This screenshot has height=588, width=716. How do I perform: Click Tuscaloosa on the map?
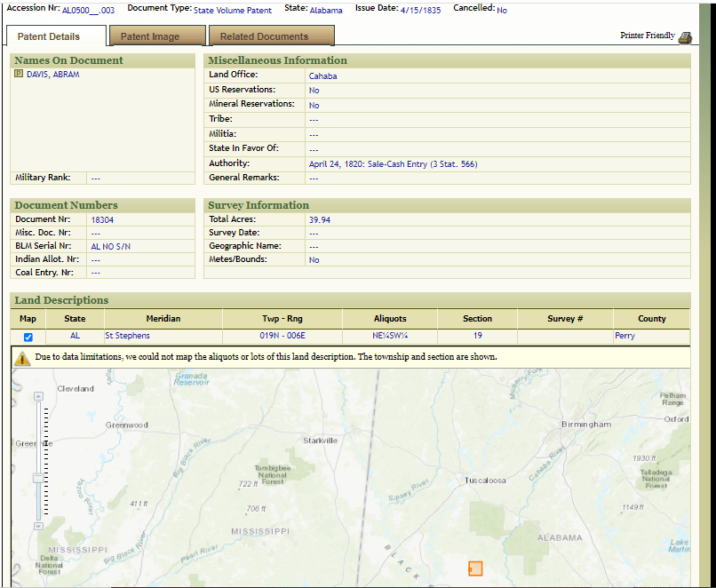coord(485,481)
